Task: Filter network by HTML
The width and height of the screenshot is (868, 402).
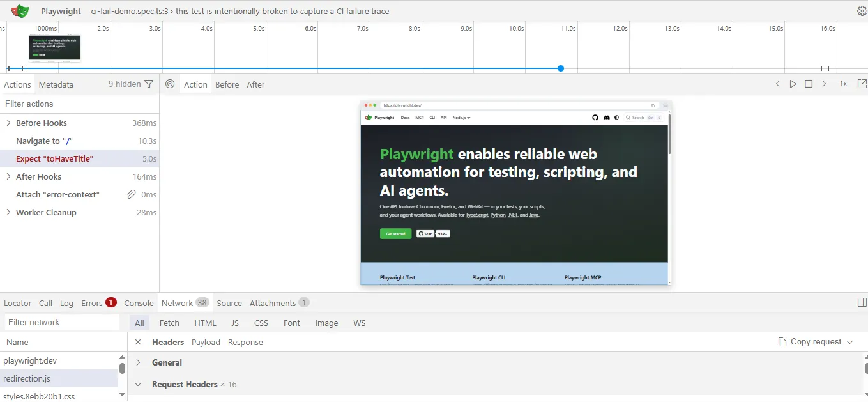Action: [x=205, y=323]
